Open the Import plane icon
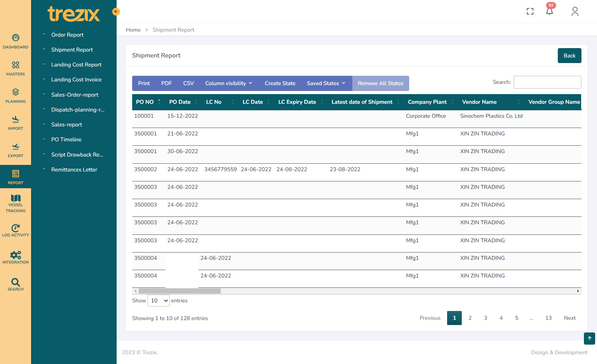This screenshot has width=597, height=364. click(16, 119)
